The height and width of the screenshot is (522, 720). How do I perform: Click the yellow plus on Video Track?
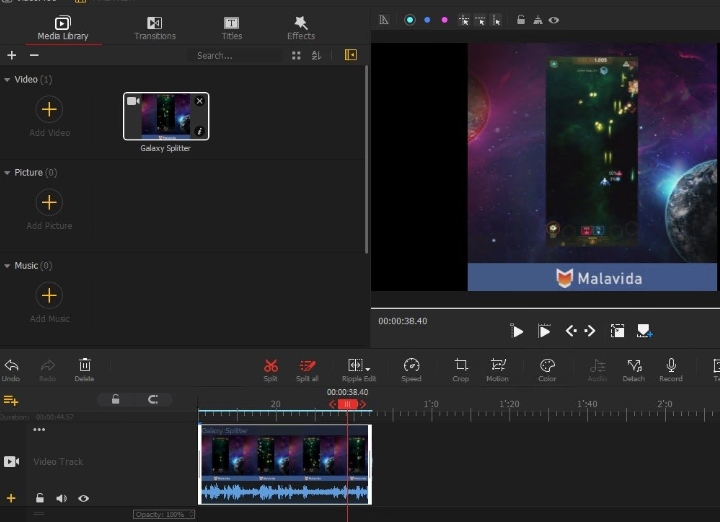[x=11, y=498]
